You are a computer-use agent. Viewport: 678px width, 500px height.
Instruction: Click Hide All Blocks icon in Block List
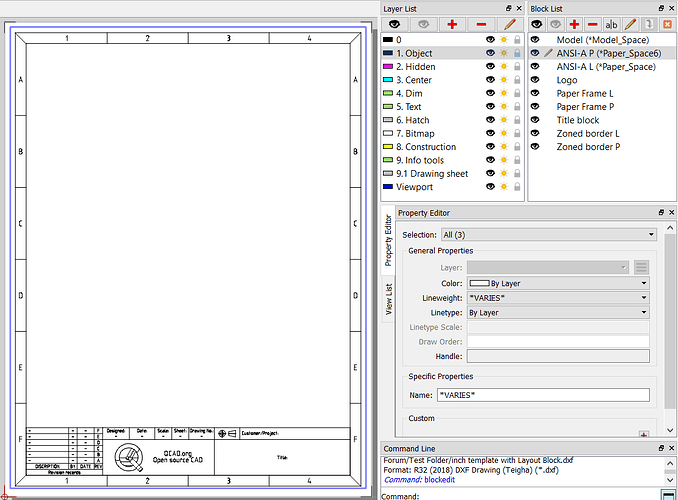pos(556,23)
